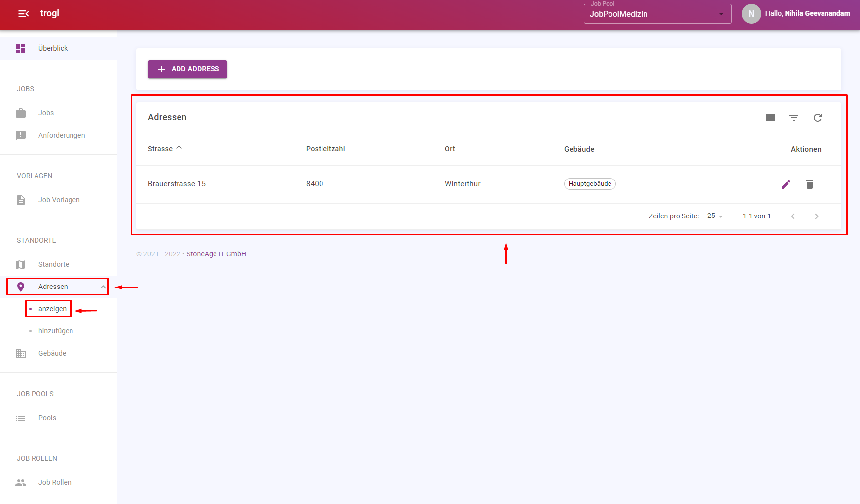Click the Gebäude building icon
The height and width of the screenshot is (504, 860).
pos(21,353)
